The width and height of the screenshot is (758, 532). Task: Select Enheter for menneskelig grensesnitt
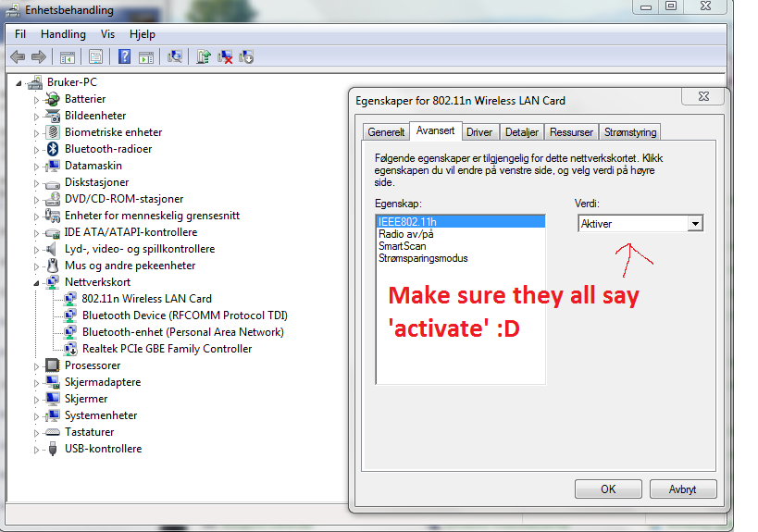coord(153,216)
